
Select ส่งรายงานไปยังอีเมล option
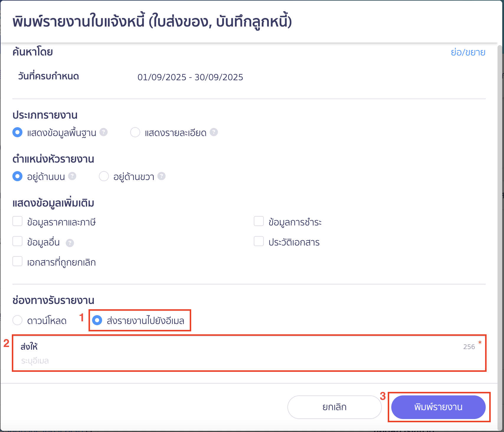(97, 320)
